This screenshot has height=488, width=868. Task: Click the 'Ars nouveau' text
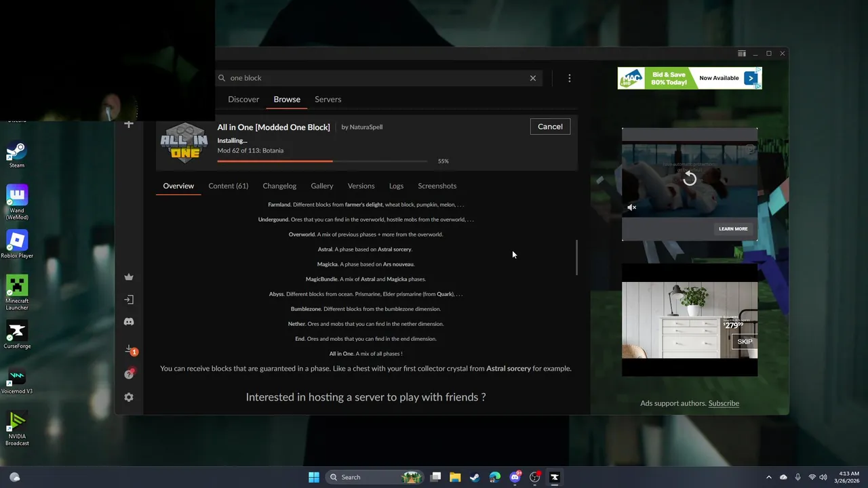(398, 264)
